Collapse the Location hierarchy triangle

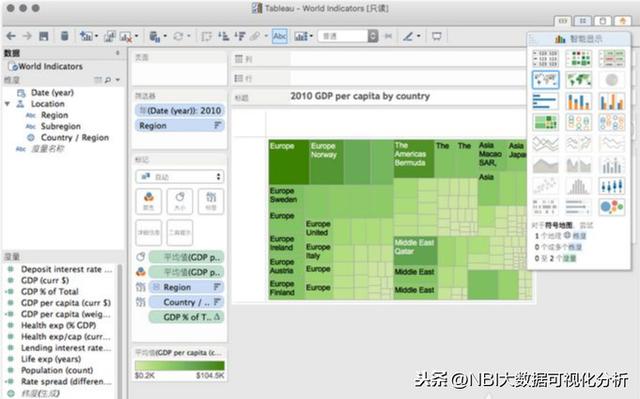pos(7,104)
